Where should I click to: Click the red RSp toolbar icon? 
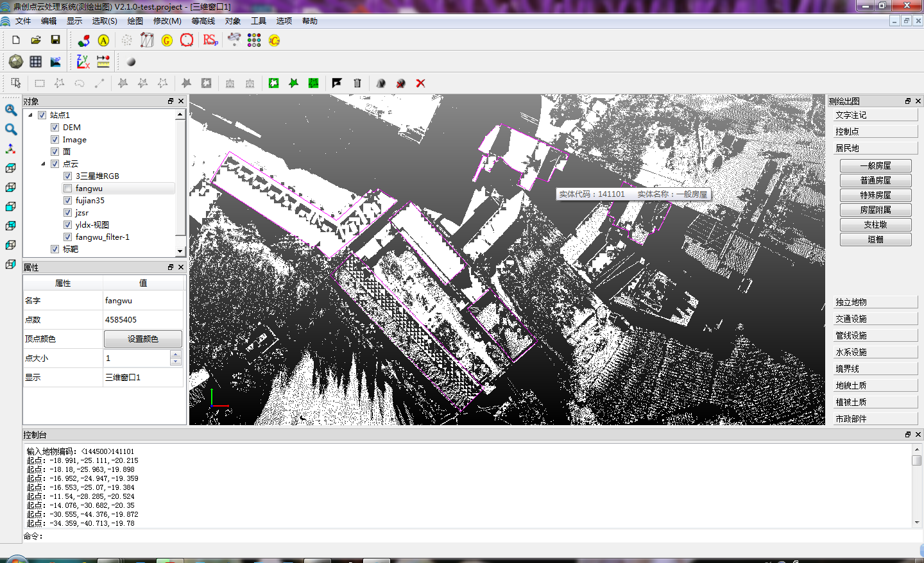coord(210,40)
